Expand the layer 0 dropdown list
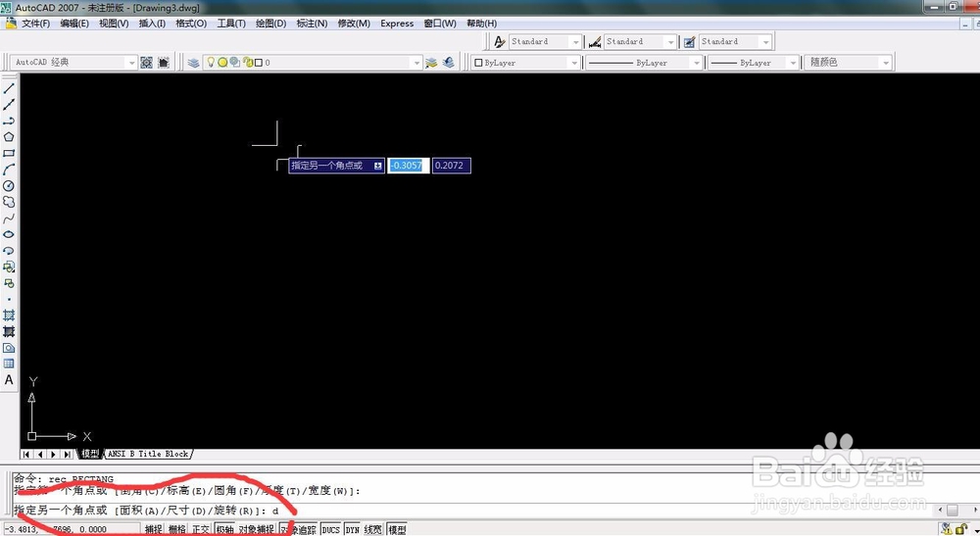This screenshot has width=980, height=536. [416, 63]
